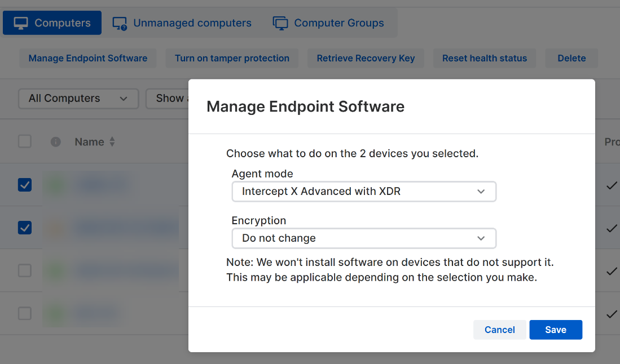The height and width of the screenshot is (364, 620).
Task: Click the Delete button
Action: tap(571, 58)
